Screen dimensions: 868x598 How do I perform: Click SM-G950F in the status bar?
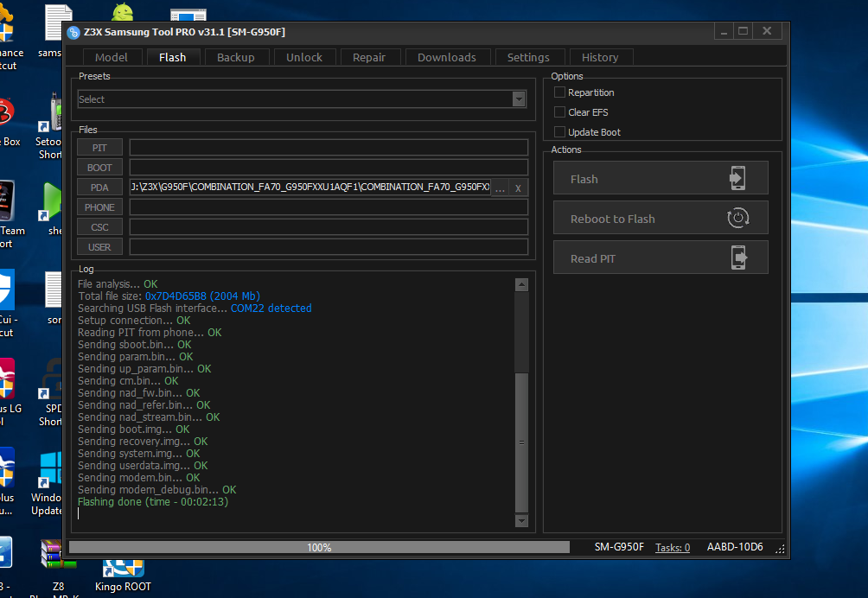(619, 547)
